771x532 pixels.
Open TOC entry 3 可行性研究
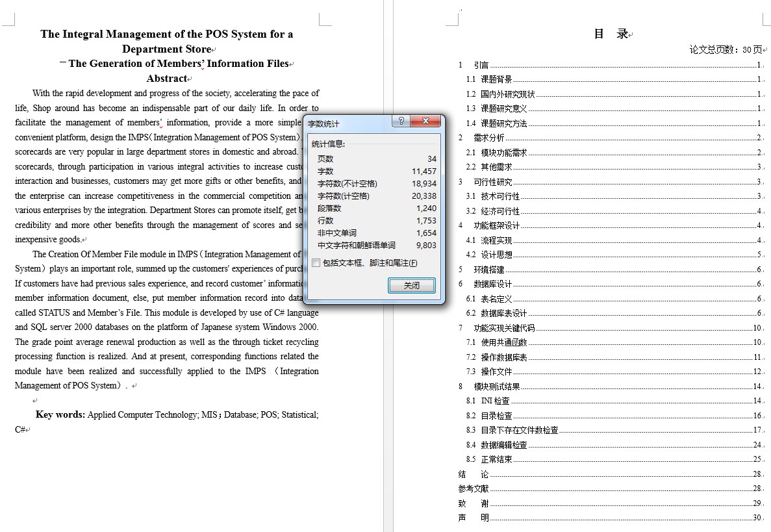(x=610, y=182)
